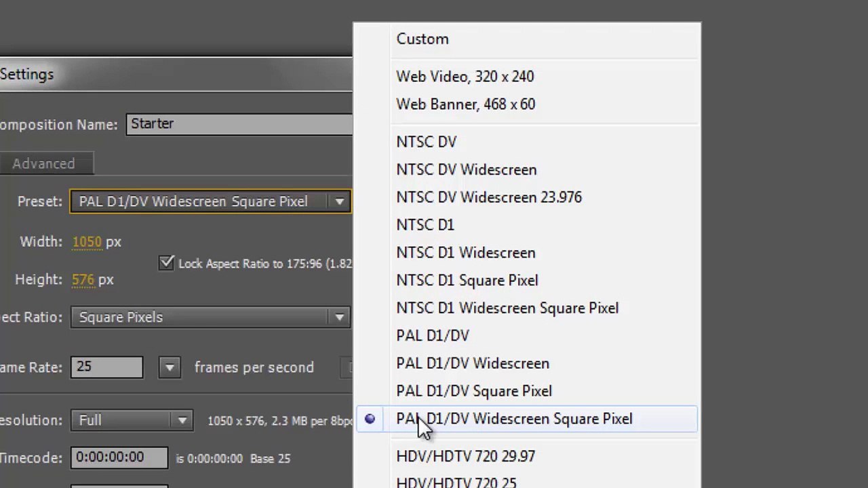Click the Start Timecode field

tap(119, 457)
